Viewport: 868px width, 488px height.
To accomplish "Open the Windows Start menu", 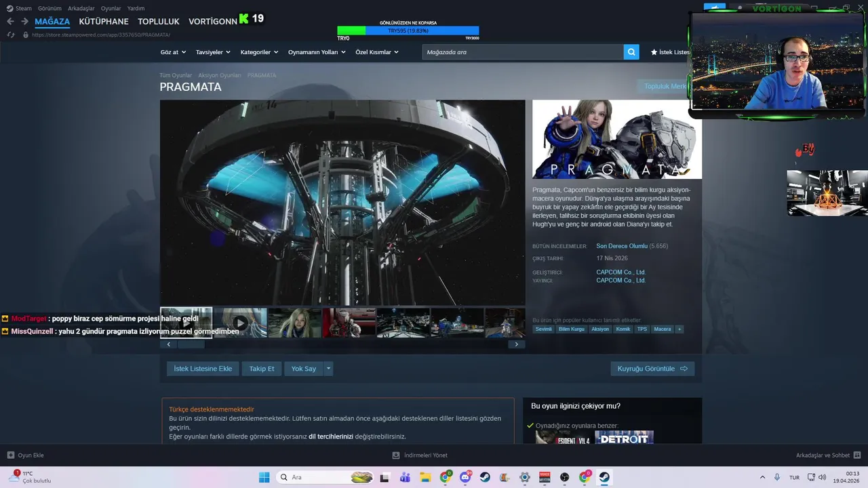I will (264, 477).
